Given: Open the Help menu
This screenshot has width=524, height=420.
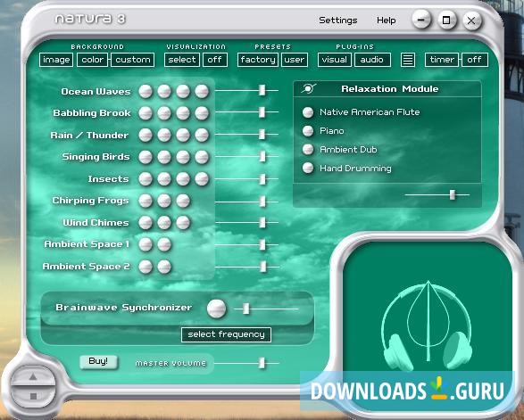Looking at the screenshot, I should (387, 21).
